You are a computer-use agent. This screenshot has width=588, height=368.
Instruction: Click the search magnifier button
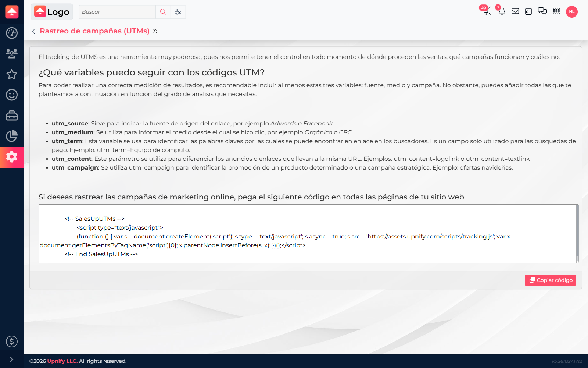tap(163, 12)
